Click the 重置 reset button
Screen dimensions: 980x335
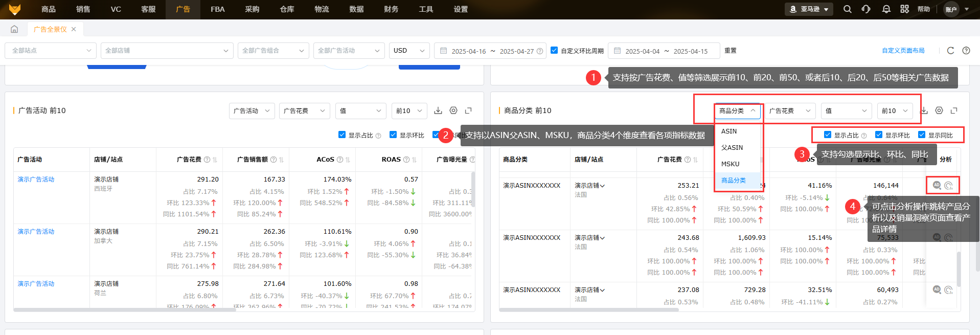pyautogui.click(x=731, y=51)
